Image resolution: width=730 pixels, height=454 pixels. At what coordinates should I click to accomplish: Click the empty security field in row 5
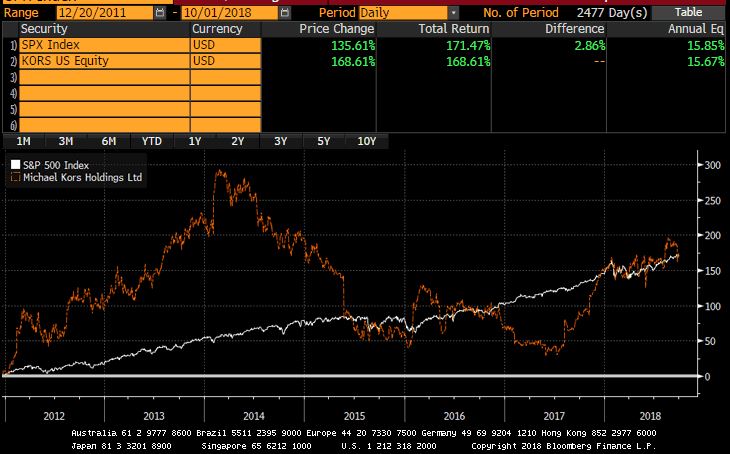(x=104, y=109)
